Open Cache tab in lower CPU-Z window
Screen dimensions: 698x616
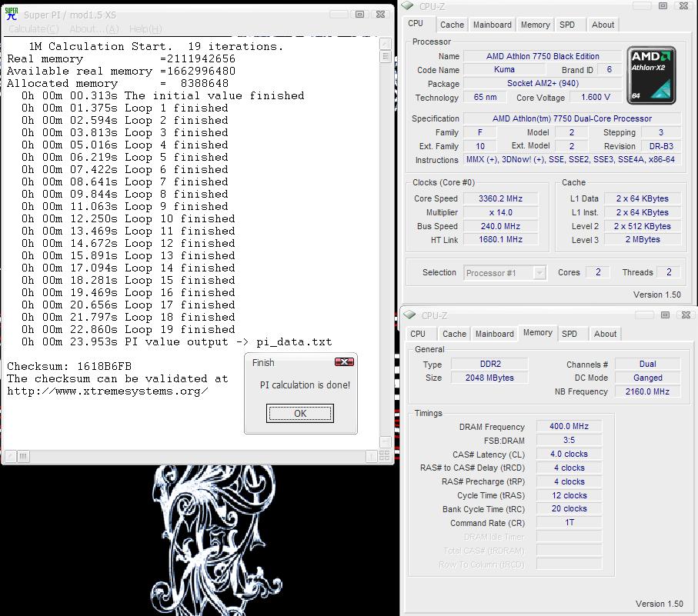[x=454, y=334]
